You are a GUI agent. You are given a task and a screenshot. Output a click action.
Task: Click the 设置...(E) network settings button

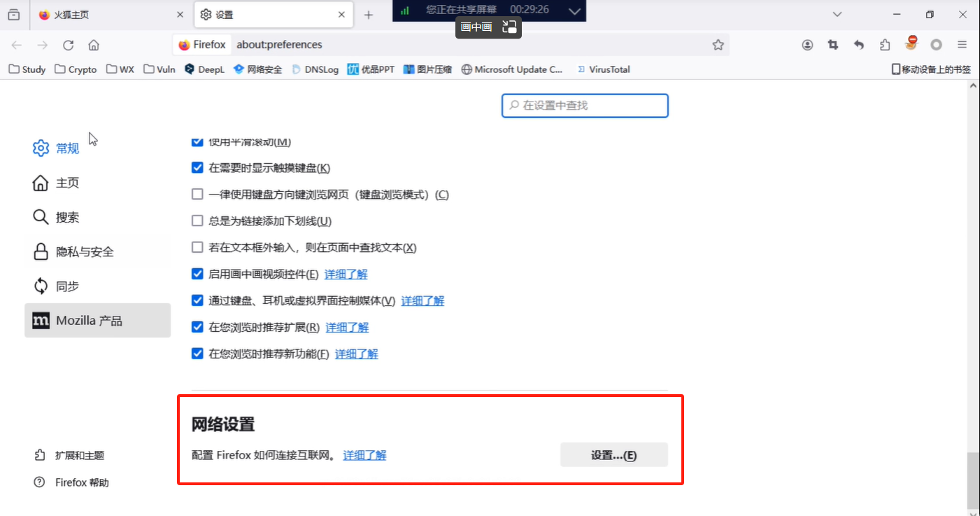pyautogui.click(x=614, y=455)
